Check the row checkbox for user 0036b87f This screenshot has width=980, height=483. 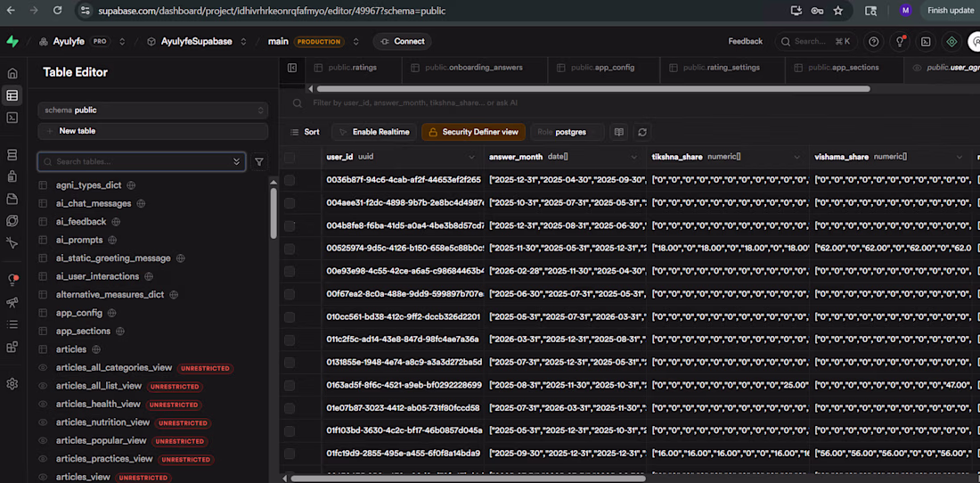point(290,180)
